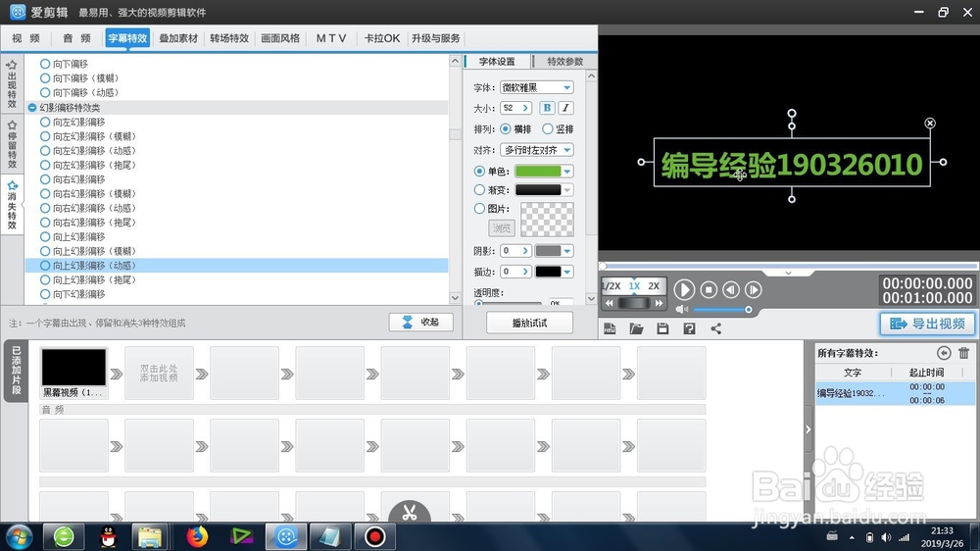The image size is (980, 551).
Task: Choose 横排 horizontal arrangement
Action: point(505,128)
